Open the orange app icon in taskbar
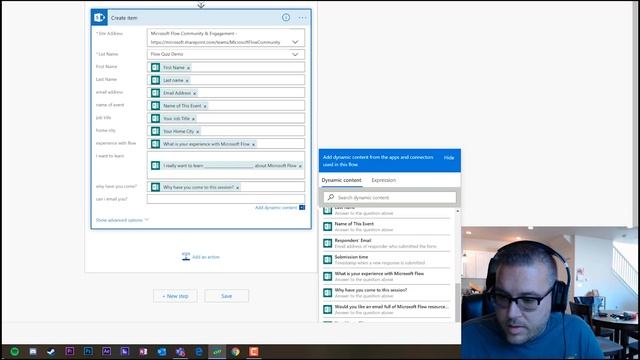This screenshot has height=360, width=640. (x=254, y=351)
